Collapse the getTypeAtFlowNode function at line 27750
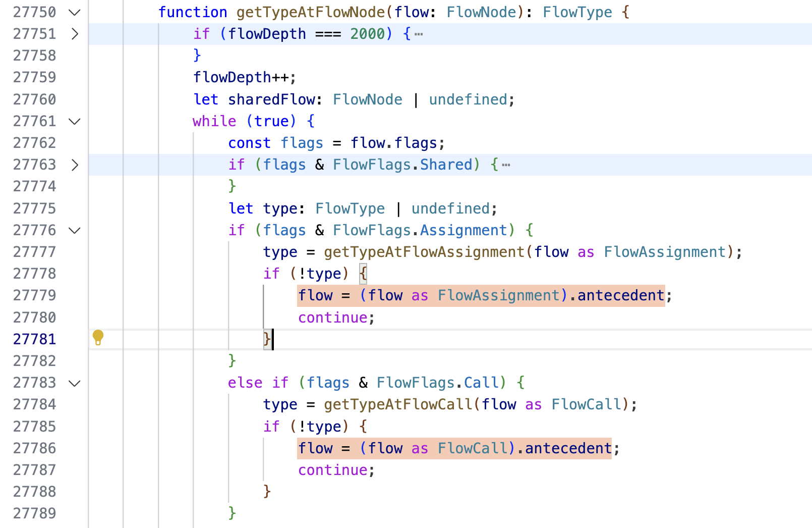This screenshot has height=528, width=812. pos(75,12)
